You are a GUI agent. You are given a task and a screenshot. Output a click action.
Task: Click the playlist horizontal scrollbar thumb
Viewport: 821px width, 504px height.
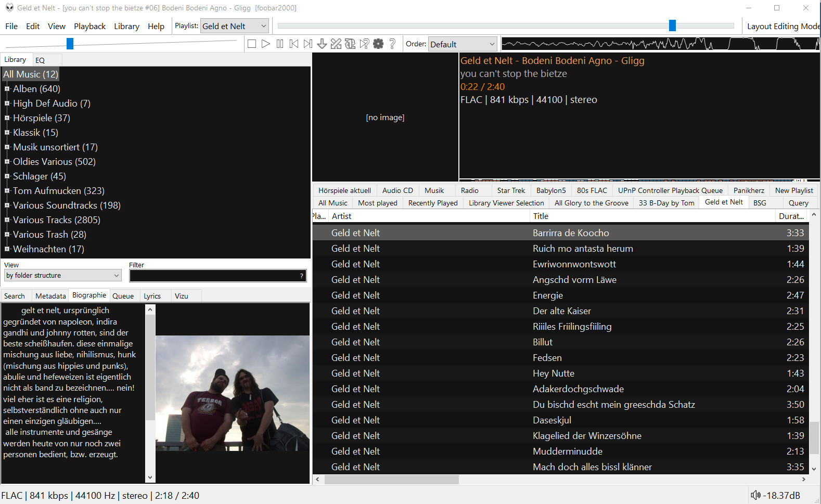391,480
